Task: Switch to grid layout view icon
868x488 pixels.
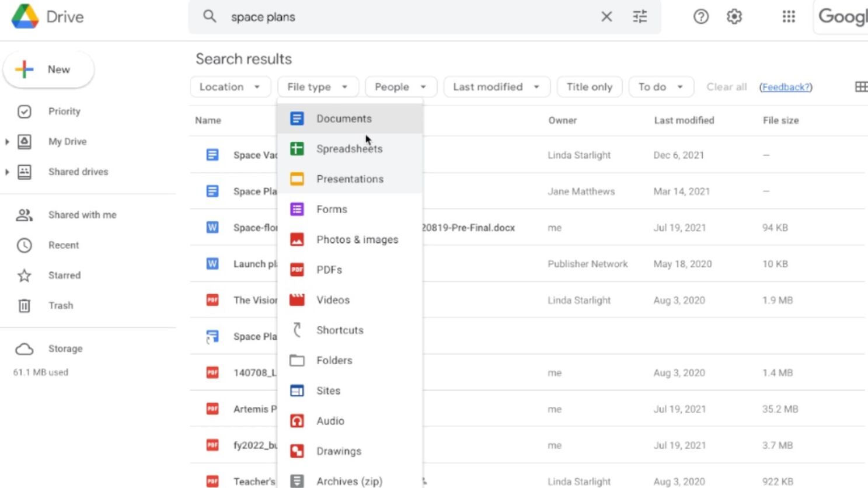Action: [x=860, y=87]
